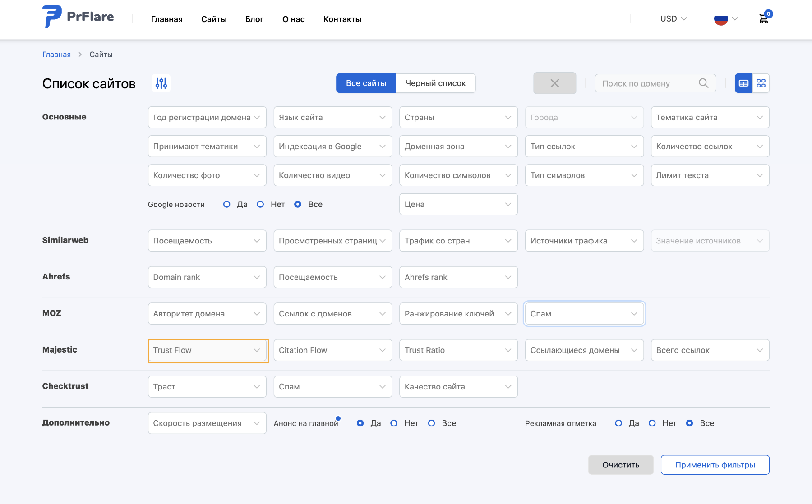Expand Тематика сайта dropdown
Viewport: 812px width, 504px height.
click(x=710, y=117)
